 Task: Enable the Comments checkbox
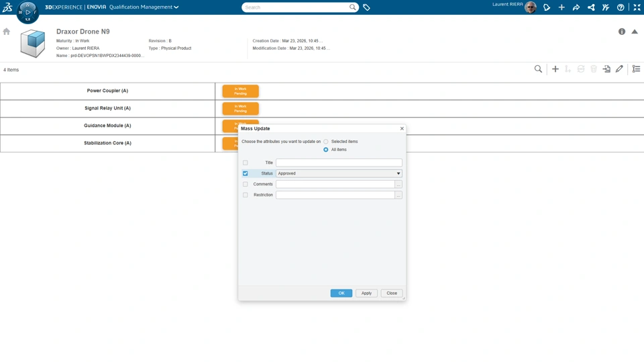[x=246, y=184]
